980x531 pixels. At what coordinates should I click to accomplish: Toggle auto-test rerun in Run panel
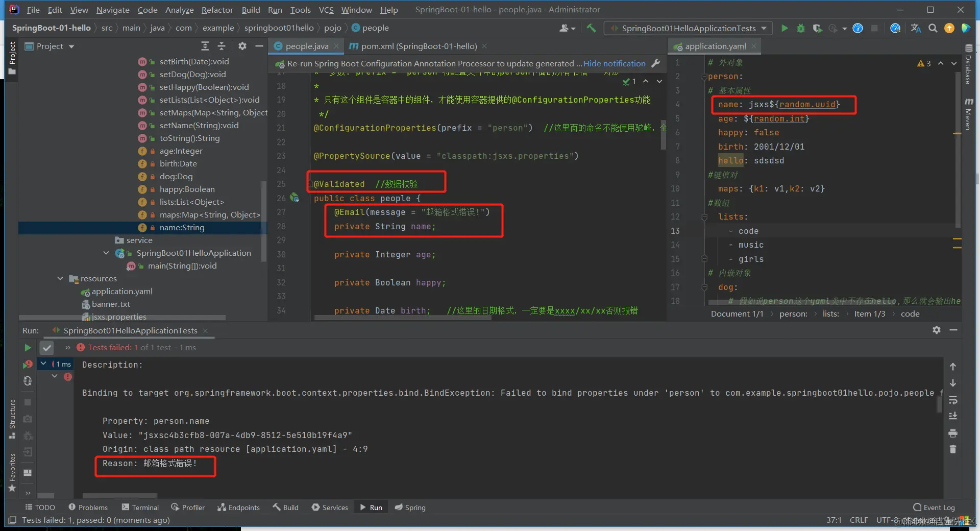click(28, 381)
